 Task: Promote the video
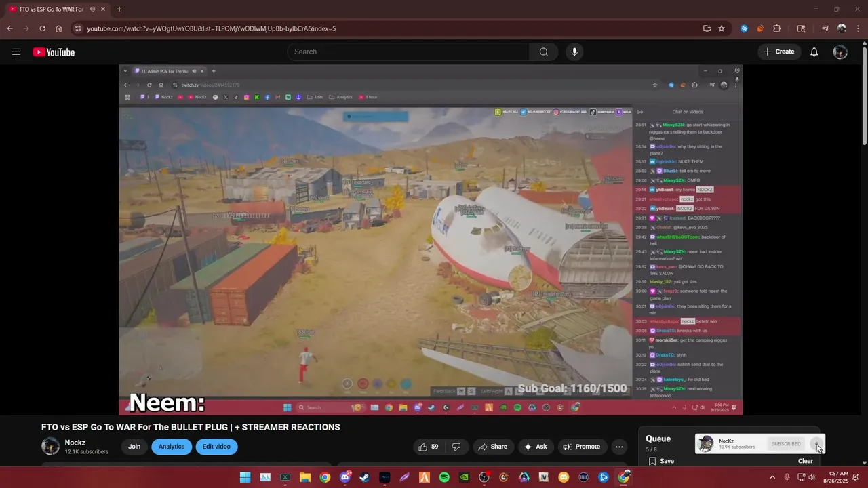(582, 447)
